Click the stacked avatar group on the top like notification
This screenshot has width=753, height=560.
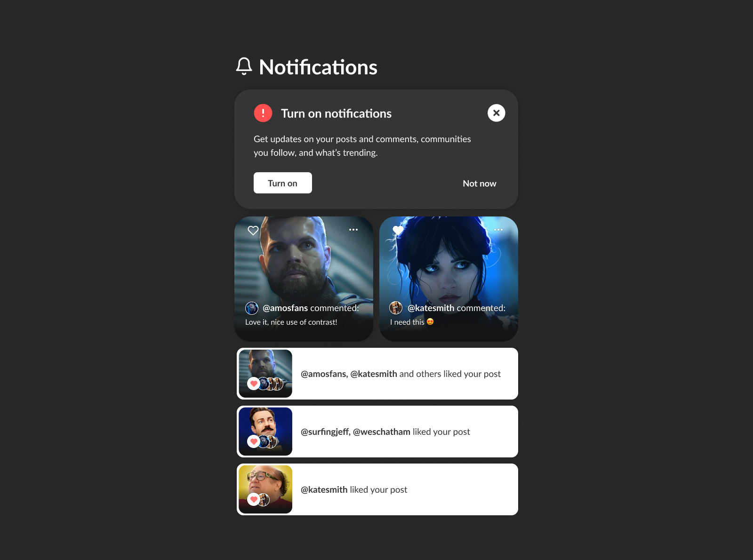[270, 384]
